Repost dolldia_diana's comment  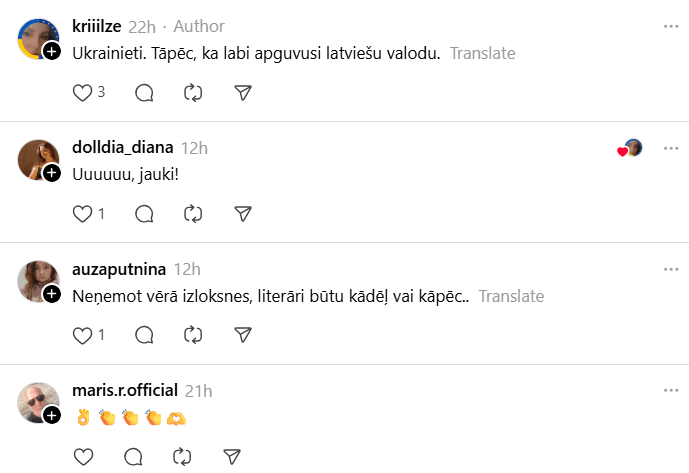[194, 213]
